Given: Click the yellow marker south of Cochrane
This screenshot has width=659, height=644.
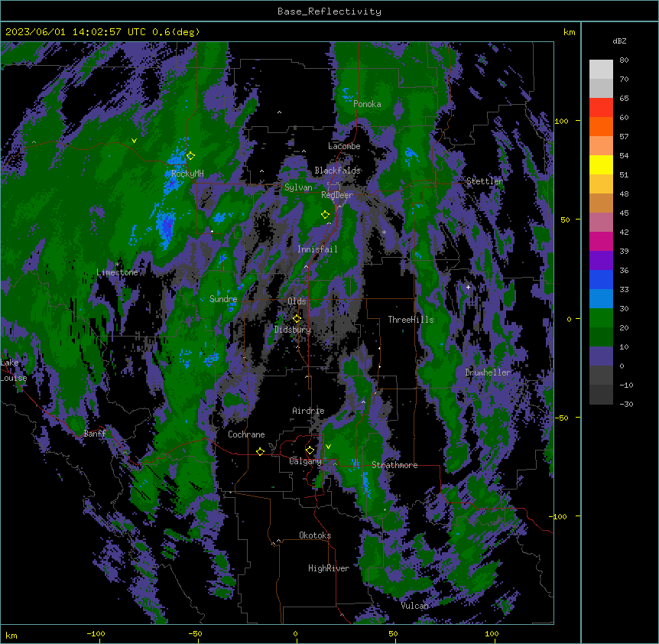Looking at the screenshot, I should pos(260,451).
